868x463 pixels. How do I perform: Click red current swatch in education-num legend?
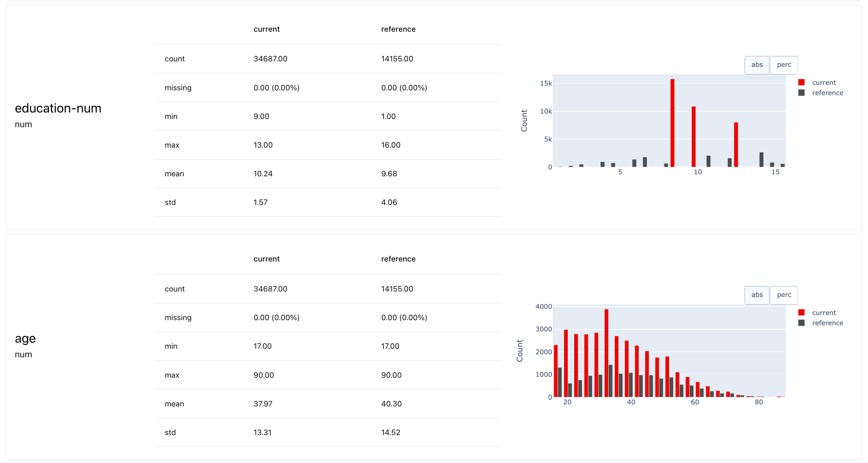pyautogui.click(x=801, y=83)
